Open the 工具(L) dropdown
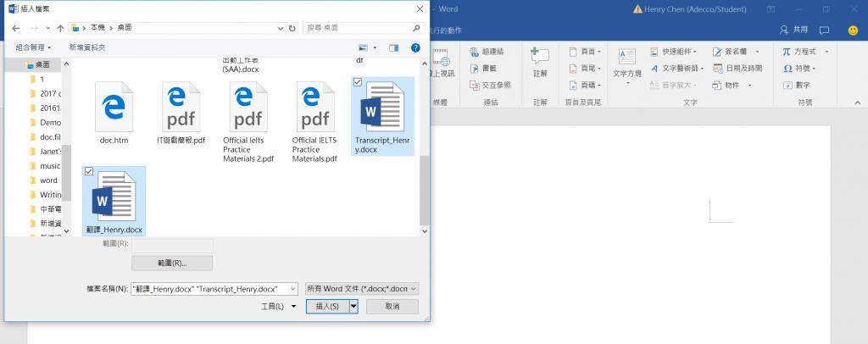868x344 pixels. pos(278,307)
